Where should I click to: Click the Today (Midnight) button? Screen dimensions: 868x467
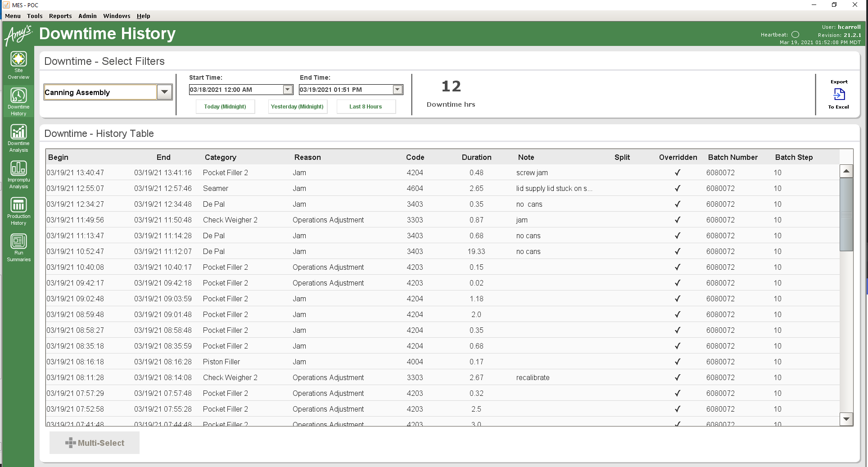coord(225,107)
